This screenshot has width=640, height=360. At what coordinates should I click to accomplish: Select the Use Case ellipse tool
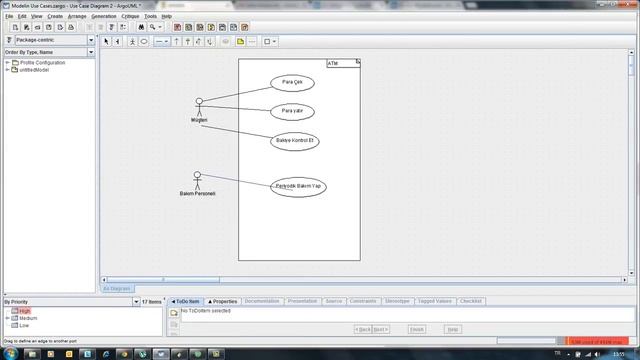coord(144,42)
